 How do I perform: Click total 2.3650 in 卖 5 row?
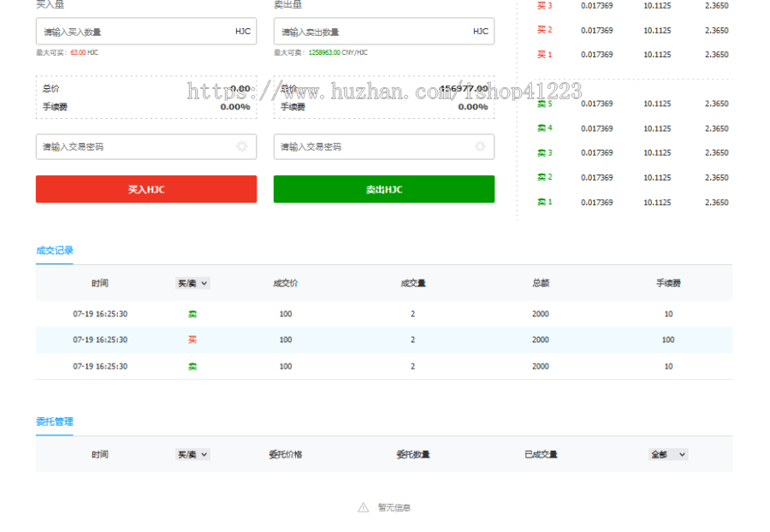[716, 103]
